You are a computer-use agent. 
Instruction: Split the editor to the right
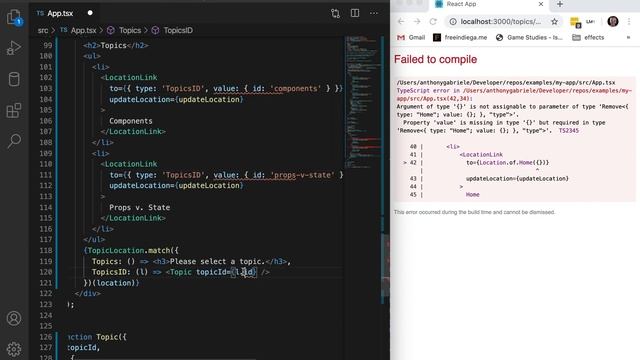(x=355, y=13)
